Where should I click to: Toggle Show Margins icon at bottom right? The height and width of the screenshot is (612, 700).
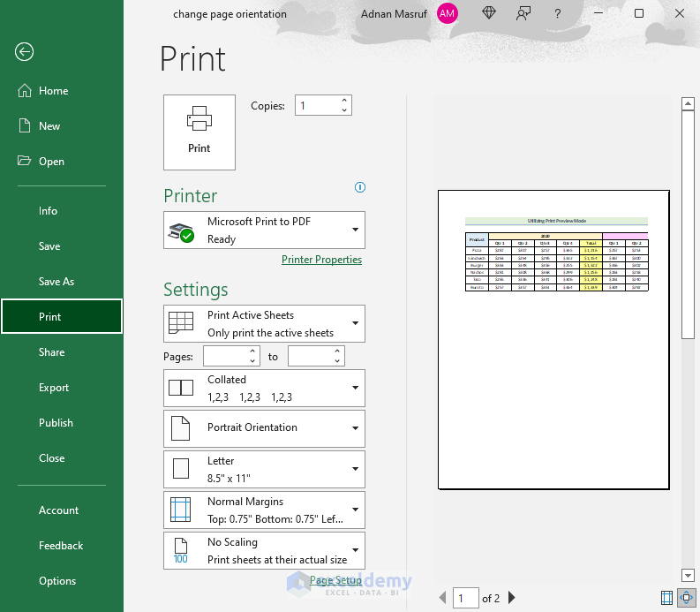coord(666,598)
